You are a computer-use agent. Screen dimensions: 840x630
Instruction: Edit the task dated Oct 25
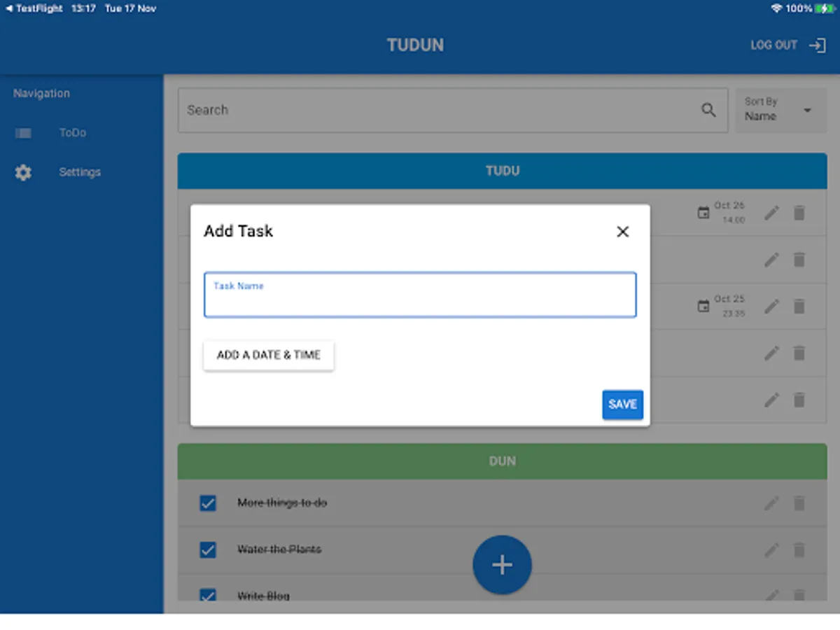tap(771, 307)
